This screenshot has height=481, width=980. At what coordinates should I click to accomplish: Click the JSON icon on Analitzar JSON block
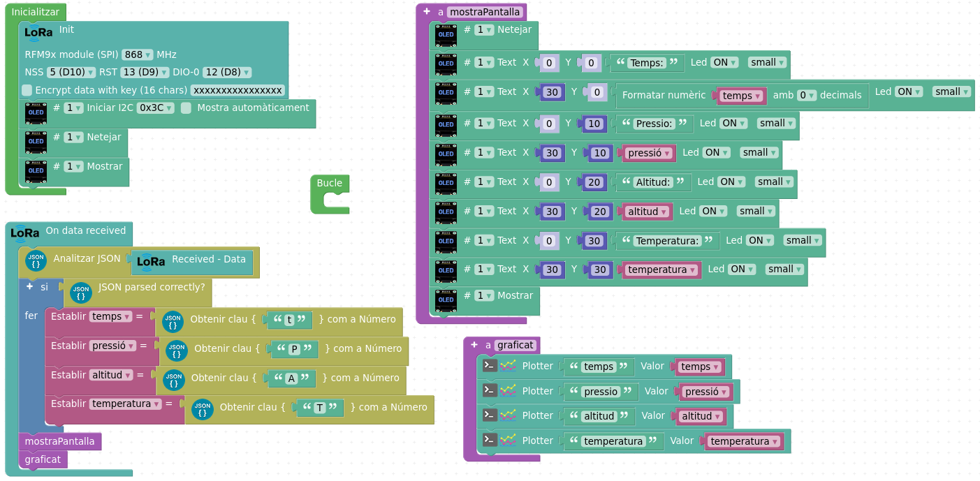(36, 260)
